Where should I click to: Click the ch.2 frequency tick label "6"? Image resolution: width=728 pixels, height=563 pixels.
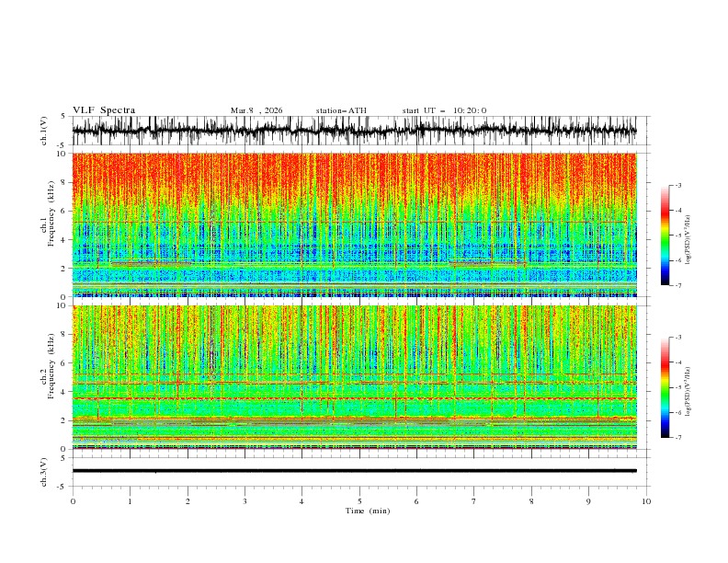point(64,363)
